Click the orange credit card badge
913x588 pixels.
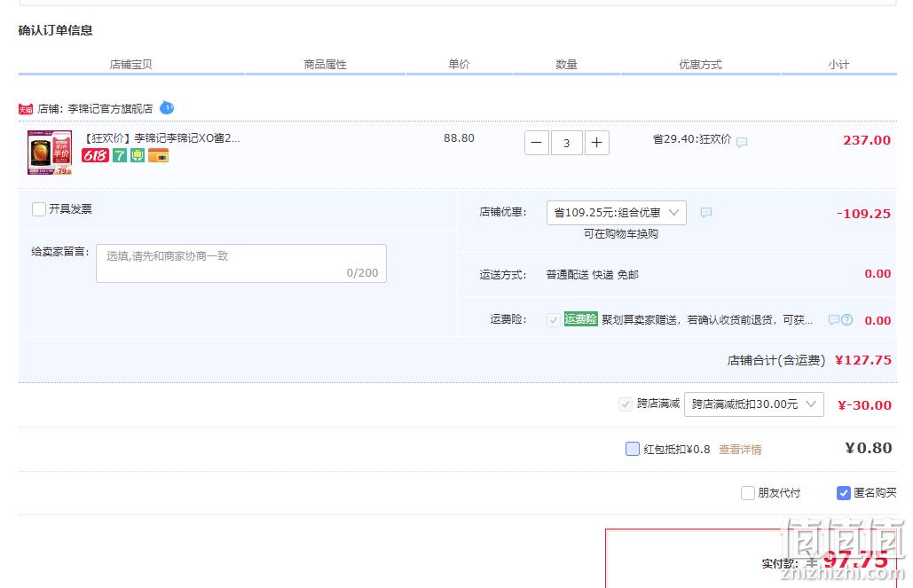coord(158,155)
